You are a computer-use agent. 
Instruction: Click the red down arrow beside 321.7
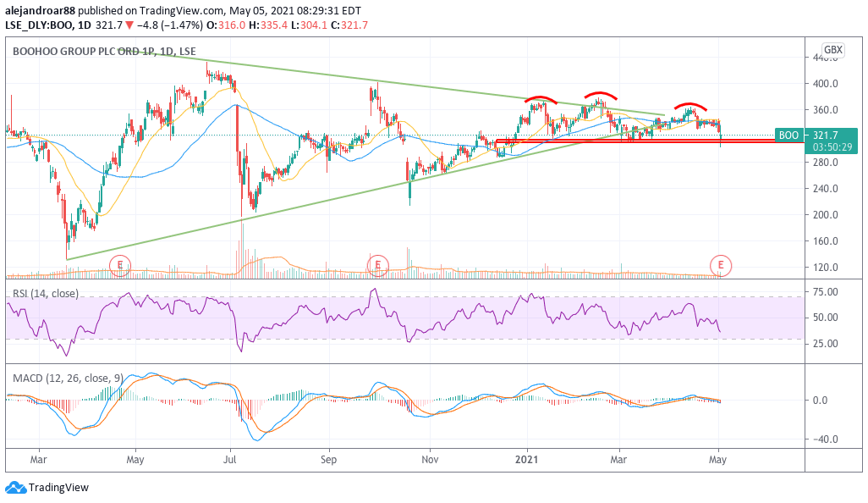(129, 25)
